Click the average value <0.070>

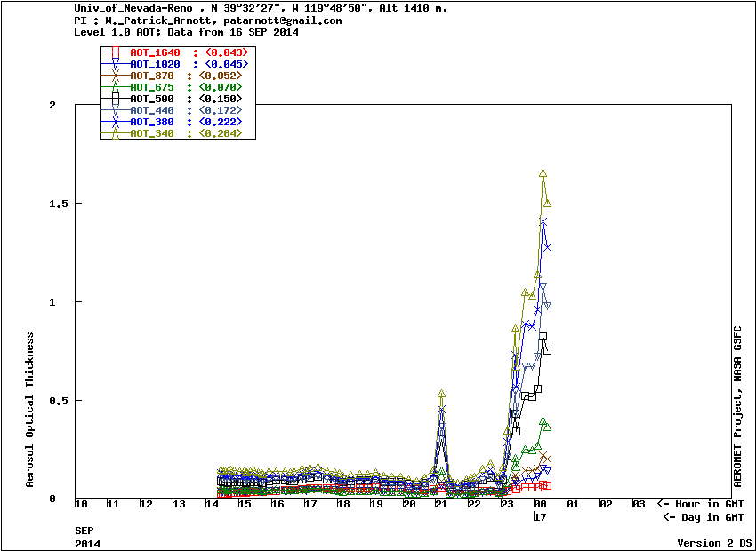221,87
